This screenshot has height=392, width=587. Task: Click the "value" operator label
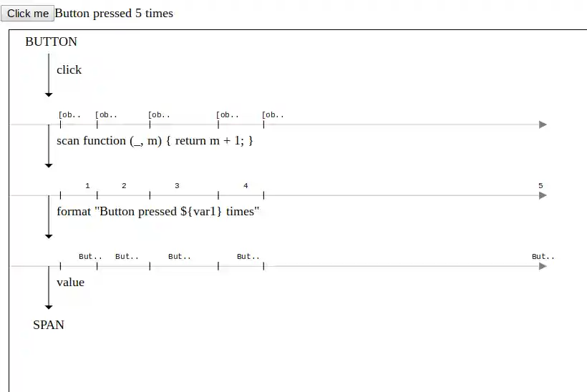point(71,282)
